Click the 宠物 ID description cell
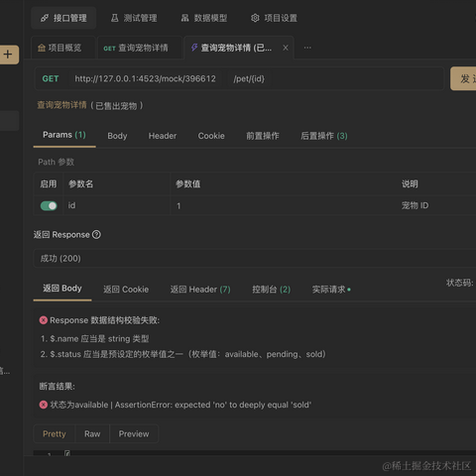476x476 pixels. [x=415, y=205]
